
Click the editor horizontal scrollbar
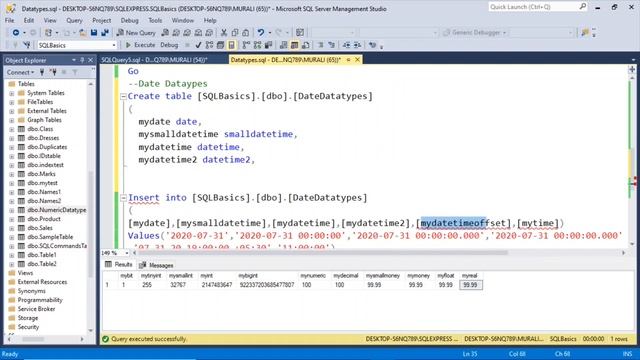coord(322,253)
